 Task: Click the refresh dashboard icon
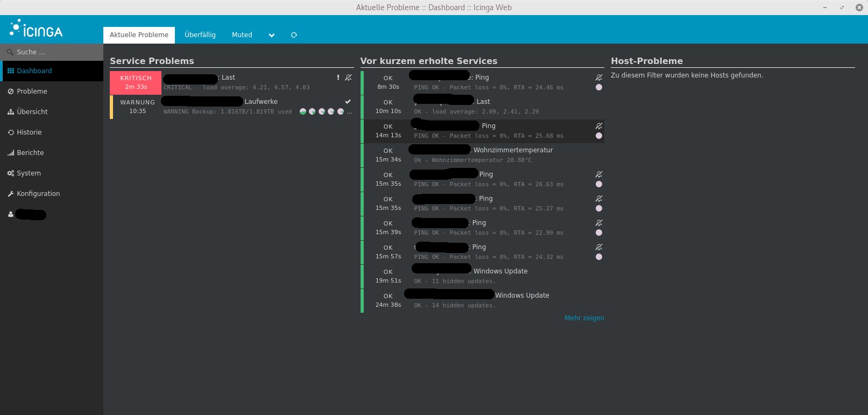coord(294,35)
